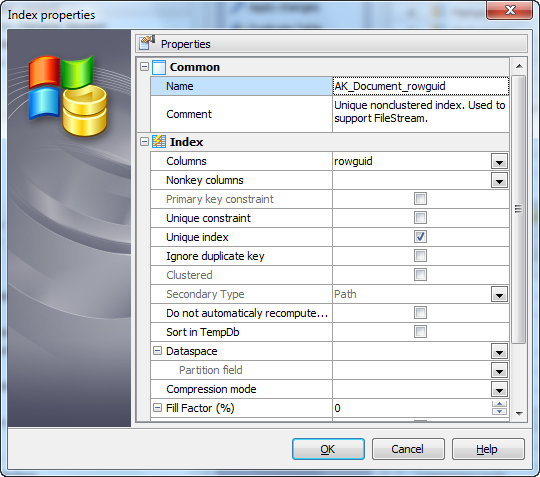Open the Compression mode dropdown

[x=499, y=390]
